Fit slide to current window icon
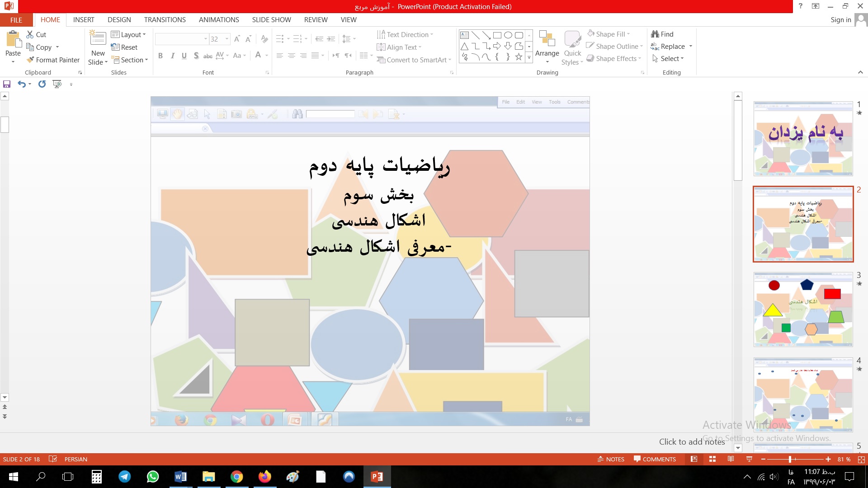Image resolution: width=868 pixels, height=488 pixels. (x=861, y=459)
